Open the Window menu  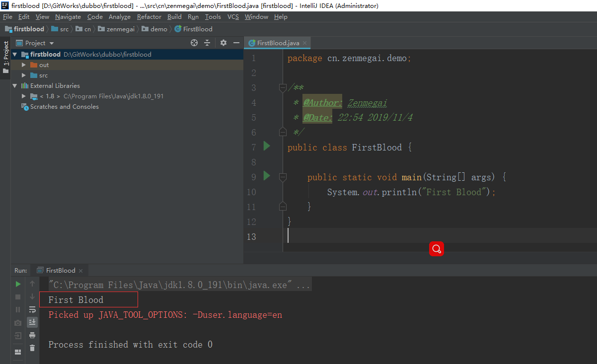[256, 16]
